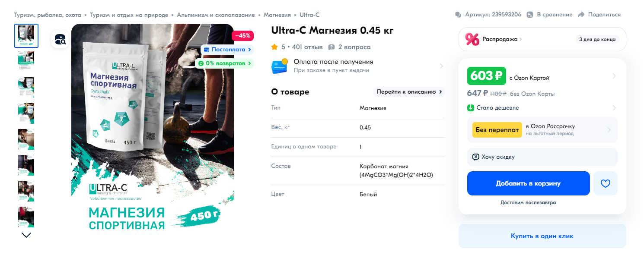644x255 pixels.
Task: Show more thumbnails with down chevron
Action: (26, 235)
